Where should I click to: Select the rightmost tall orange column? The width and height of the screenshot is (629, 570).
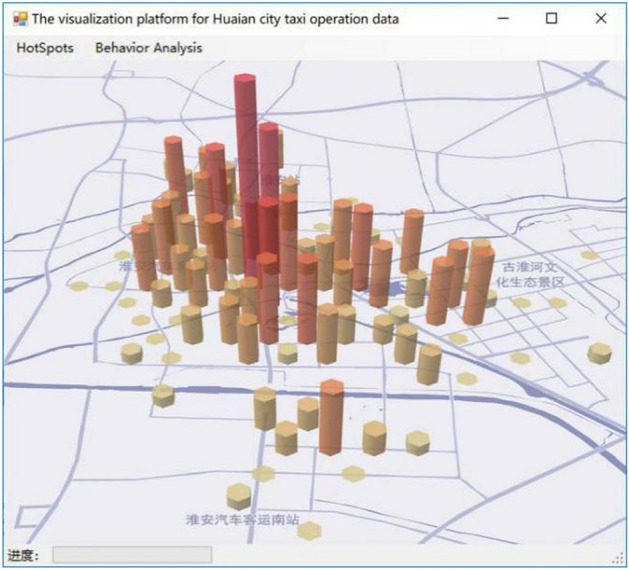[x=479, y=285]
